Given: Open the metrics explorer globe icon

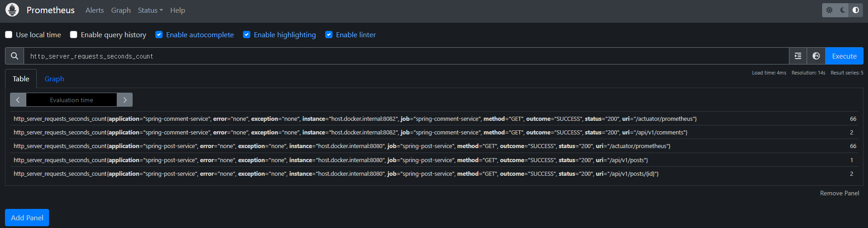Looking at the screenshot, I should click(x=816, y=56).
